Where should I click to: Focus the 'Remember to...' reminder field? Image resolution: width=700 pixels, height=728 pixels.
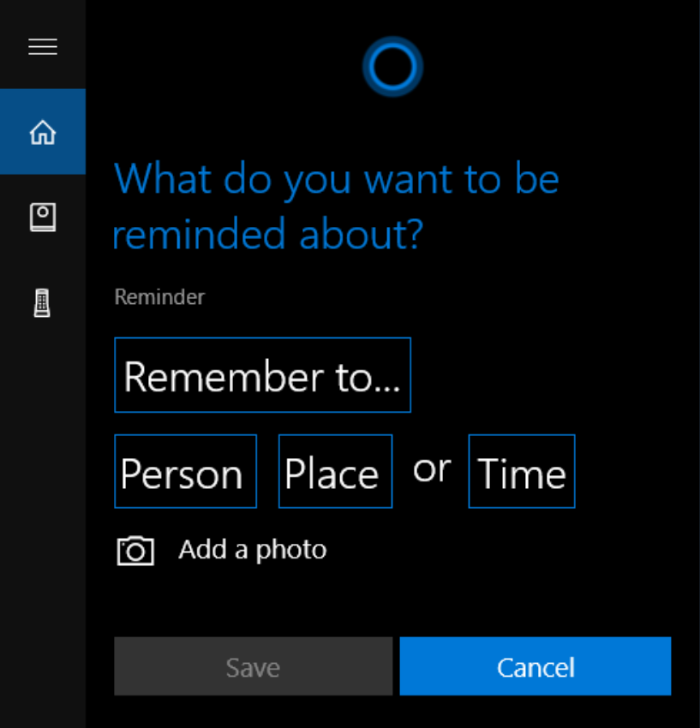[x=262, y=375]
